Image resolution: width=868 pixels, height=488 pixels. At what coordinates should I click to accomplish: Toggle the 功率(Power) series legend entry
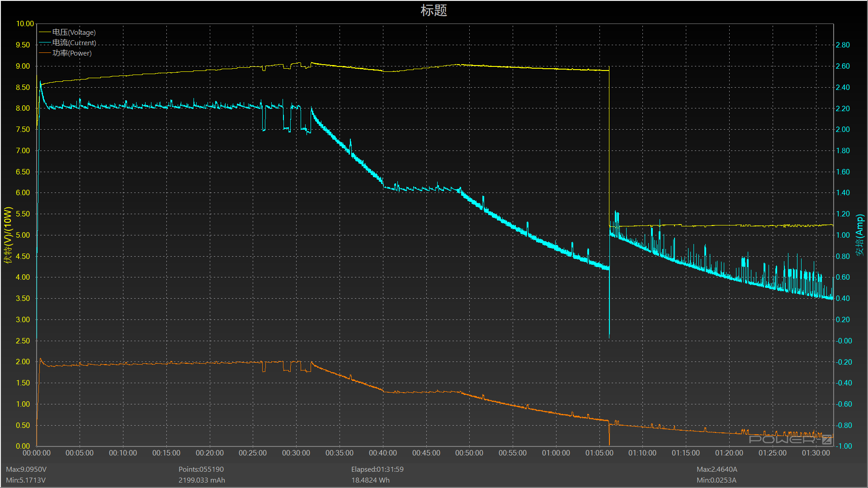[x=72, y=53]
